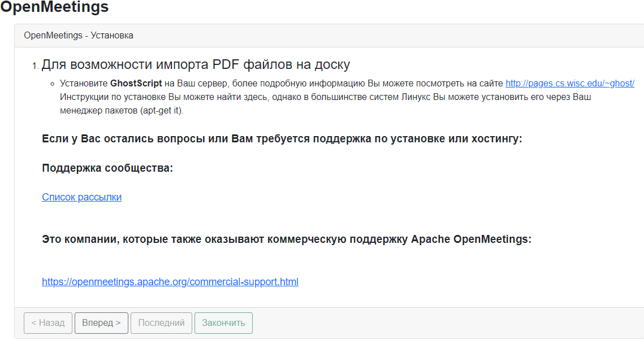The width and height of the screenshot is (644, 340).
Task: Open the 'Список рассылки' mailing list link
Action: pos(82,197)
